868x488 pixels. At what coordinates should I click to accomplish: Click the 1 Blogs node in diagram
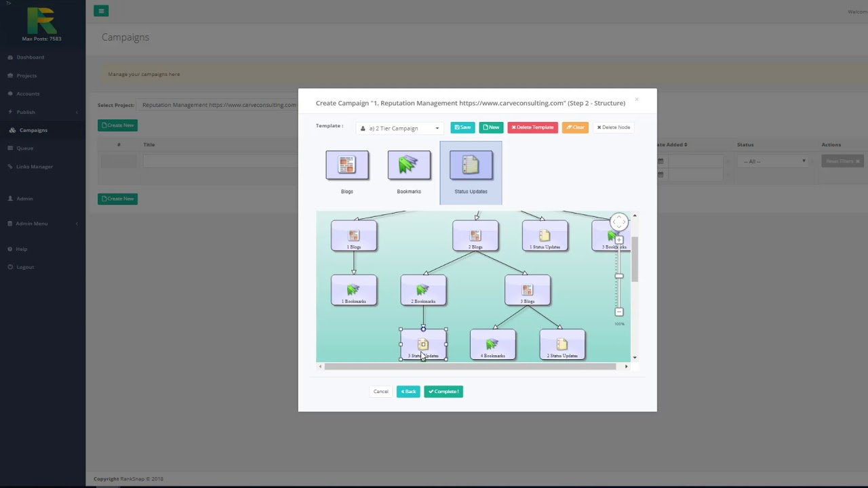point(354,236)
